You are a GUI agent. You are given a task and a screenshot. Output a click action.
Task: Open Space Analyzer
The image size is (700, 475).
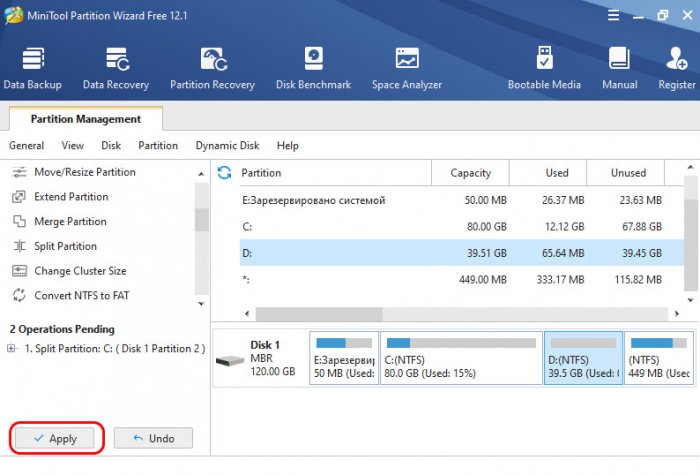click(407, 68)
